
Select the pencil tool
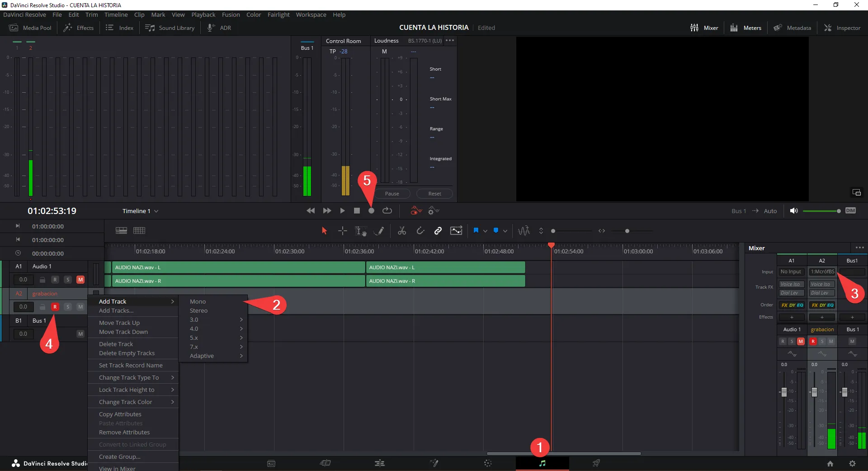click(x=379, y=231)
